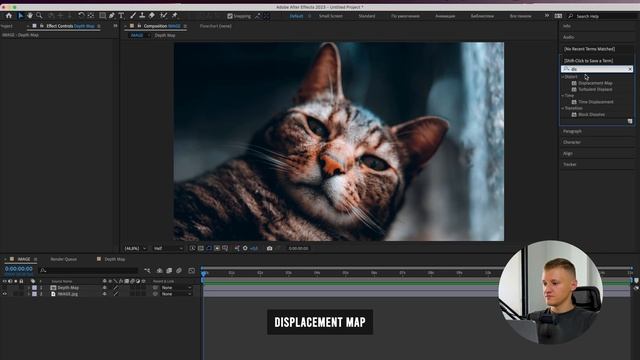Viewport: 640px width, 360px height.
Task: Select the Selection arrow tool
Action: click(x=20, y=16)
